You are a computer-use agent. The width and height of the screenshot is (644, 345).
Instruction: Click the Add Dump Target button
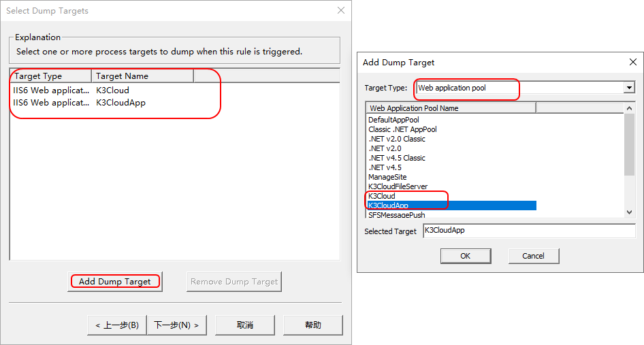115,281
